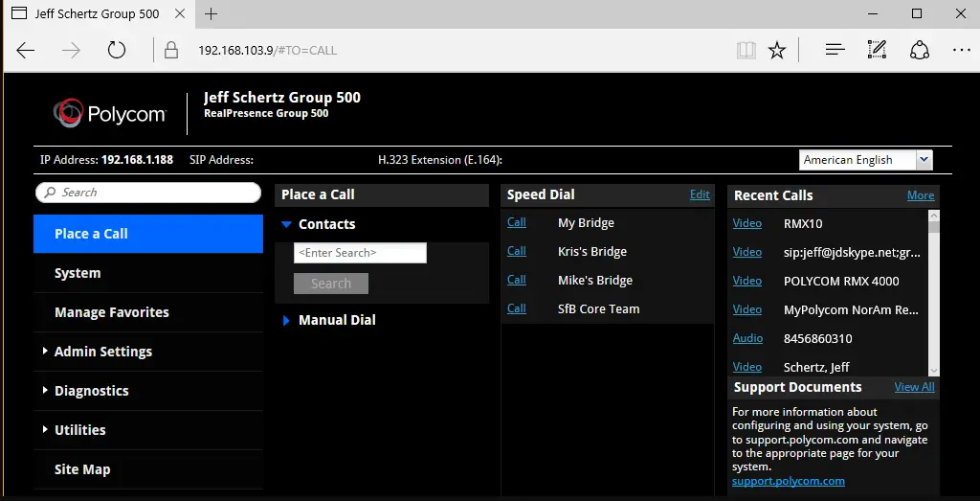Open the System menu item
Viewport: 980px width, 501px height.
[x=148, y=273]
